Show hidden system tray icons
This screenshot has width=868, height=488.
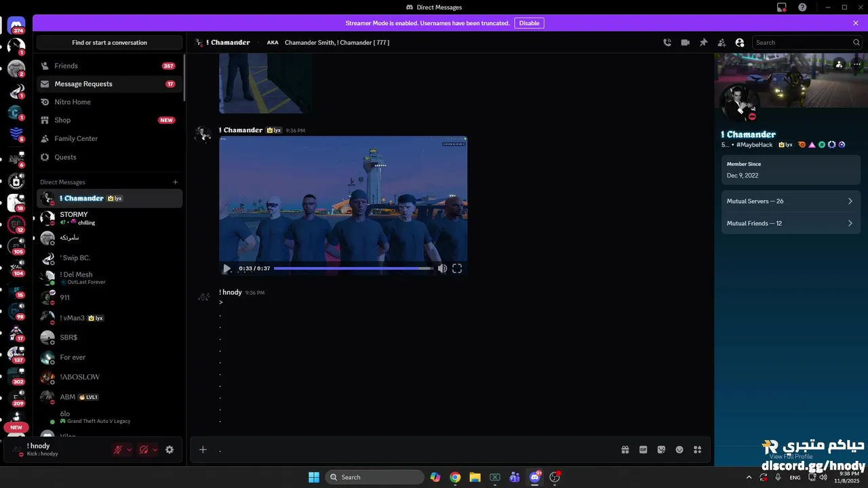[749, 477]
